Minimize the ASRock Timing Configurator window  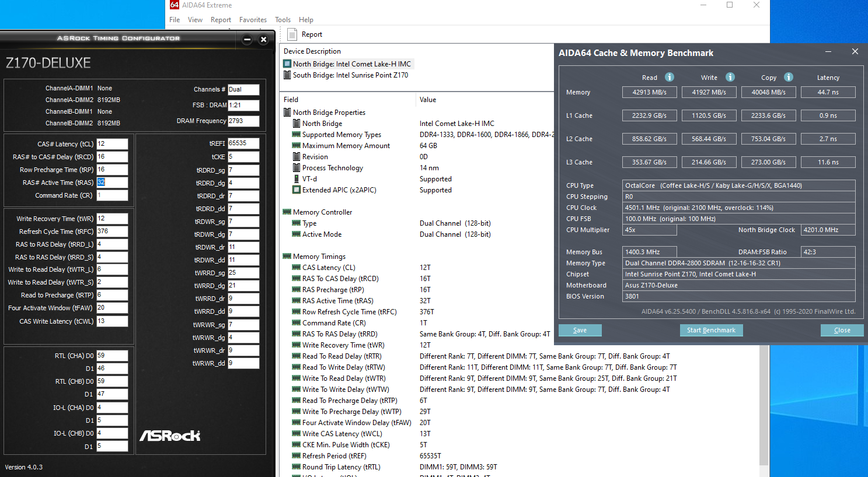[x=247, y=40]
